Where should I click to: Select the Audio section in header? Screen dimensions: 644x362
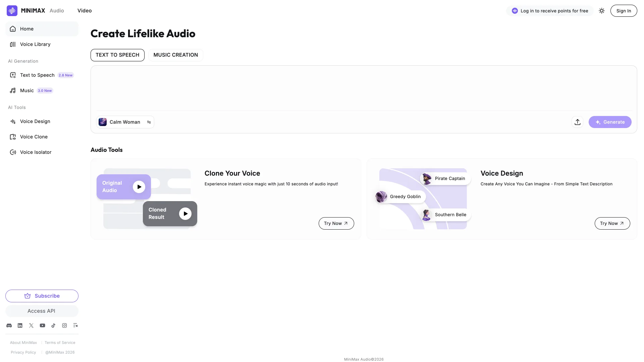tap(57, 11)
